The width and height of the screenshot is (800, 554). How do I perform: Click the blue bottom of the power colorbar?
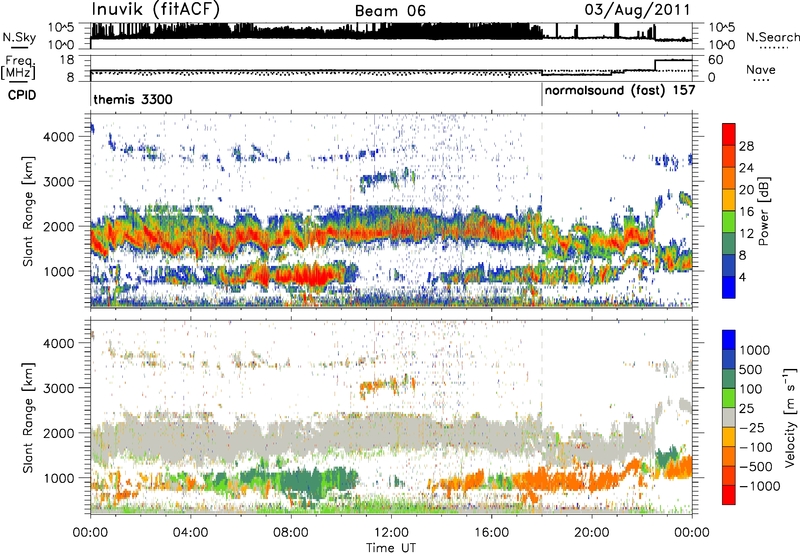729,288
